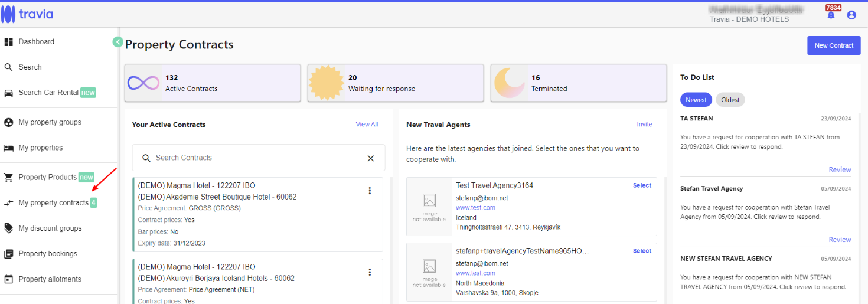Open the options menu for the Akademie Street contract

click(x=370, y=191)
